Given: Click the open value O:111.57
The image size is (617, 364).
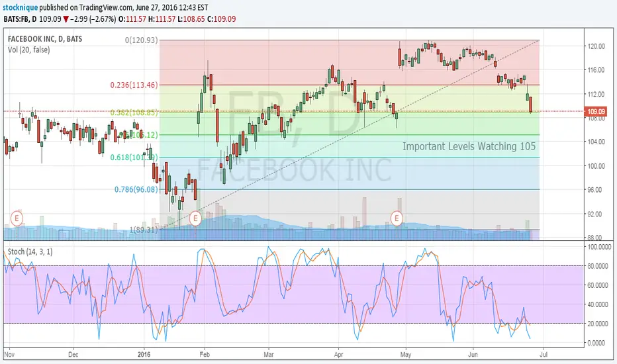Looking at the screenshot, I should point(132,19).
